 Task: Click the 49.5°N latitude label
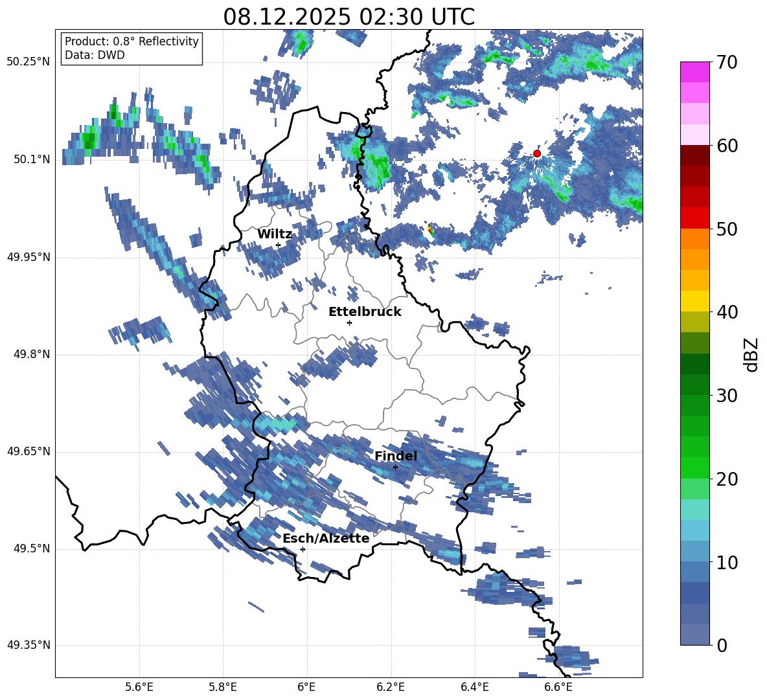tap(31, 548)
